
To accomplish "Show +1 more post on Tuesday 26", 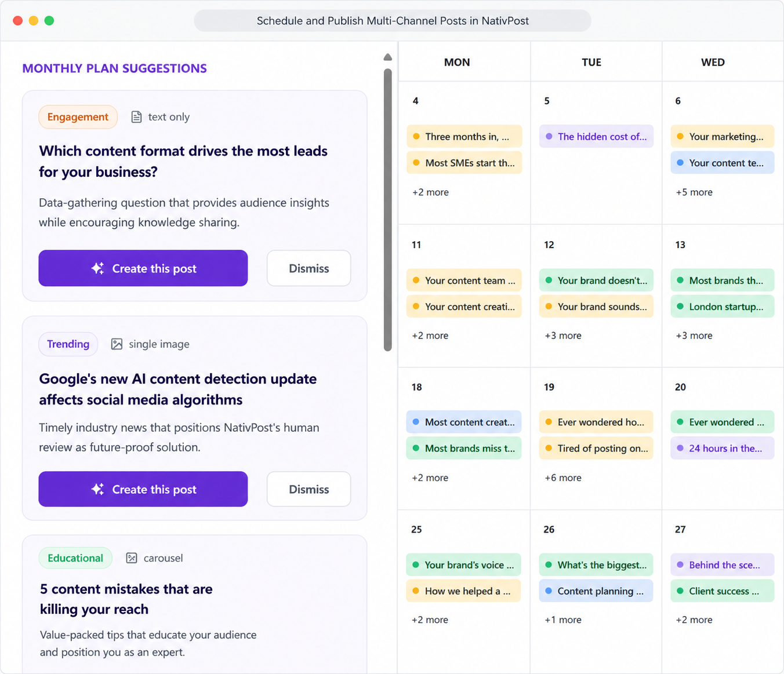I will (563, 620).
